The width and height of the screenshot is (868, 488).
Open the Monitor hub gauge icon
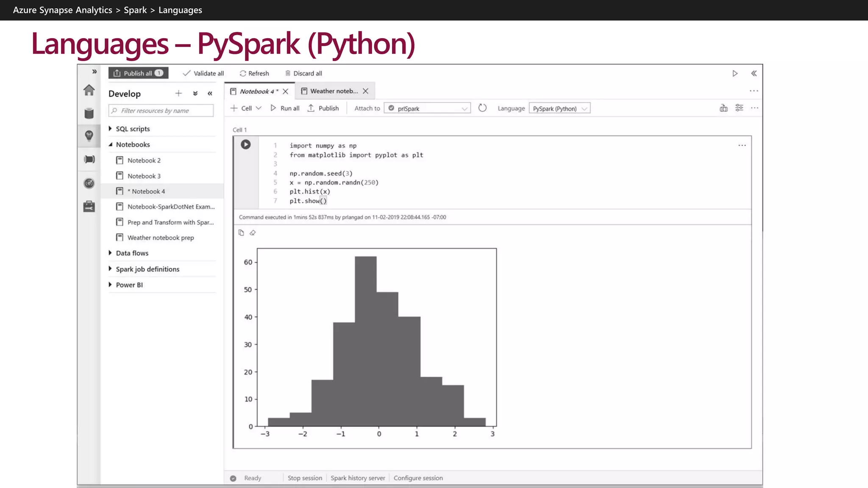[89, 183]
